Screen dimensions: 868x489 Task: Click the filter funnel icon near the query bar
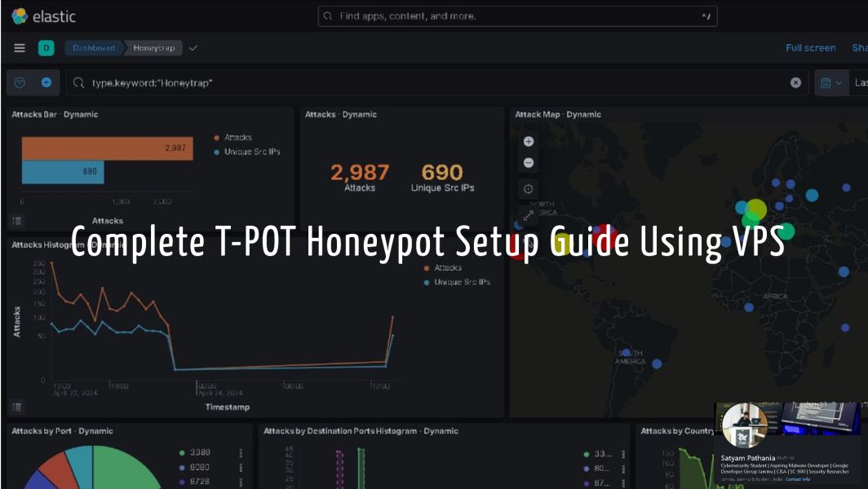(17, 82)
